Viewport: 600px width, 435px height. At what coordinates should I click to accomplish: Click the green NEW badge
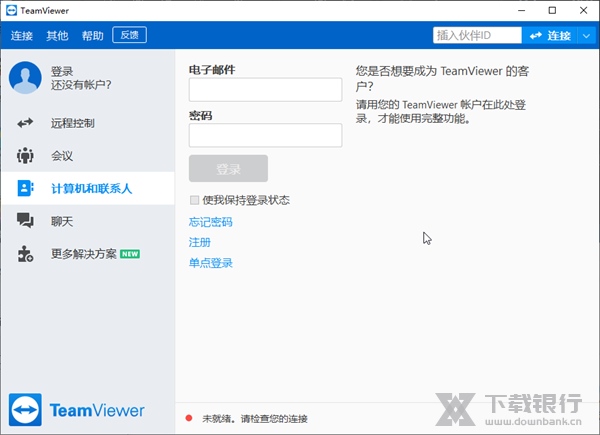130,254
